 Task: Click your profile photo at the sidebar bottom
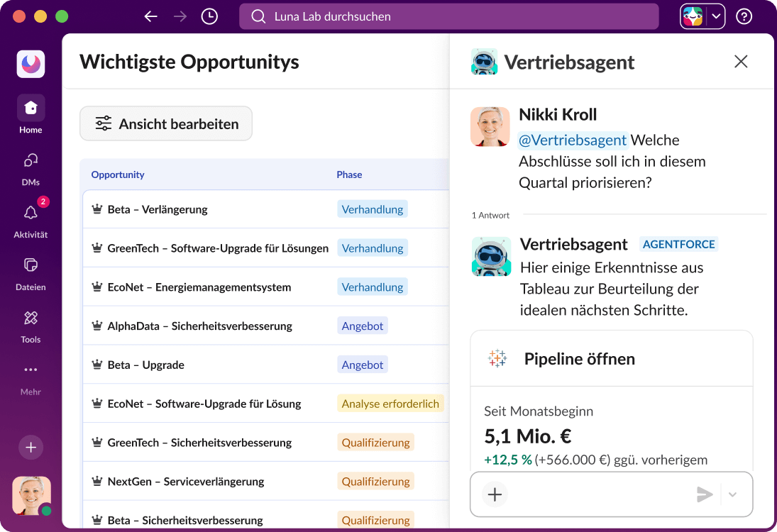(x=30, y=495)
